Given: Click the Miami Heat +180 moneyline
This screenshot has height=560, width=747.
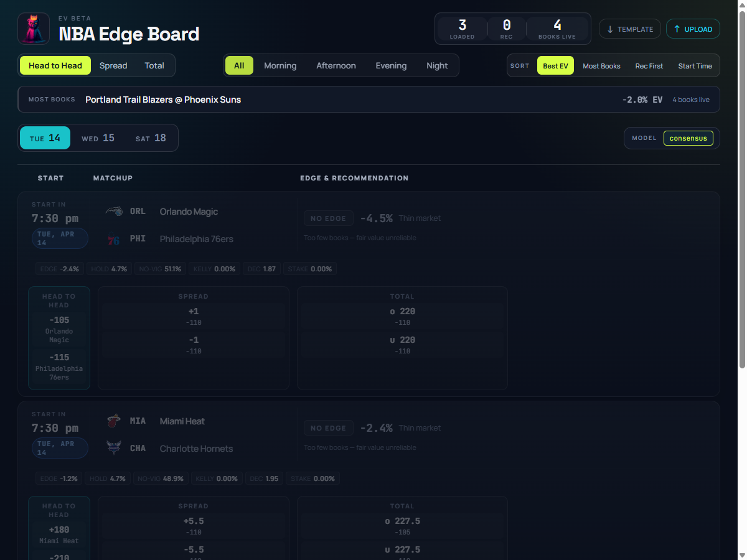Looking at the screenshot, I should 59,534.
